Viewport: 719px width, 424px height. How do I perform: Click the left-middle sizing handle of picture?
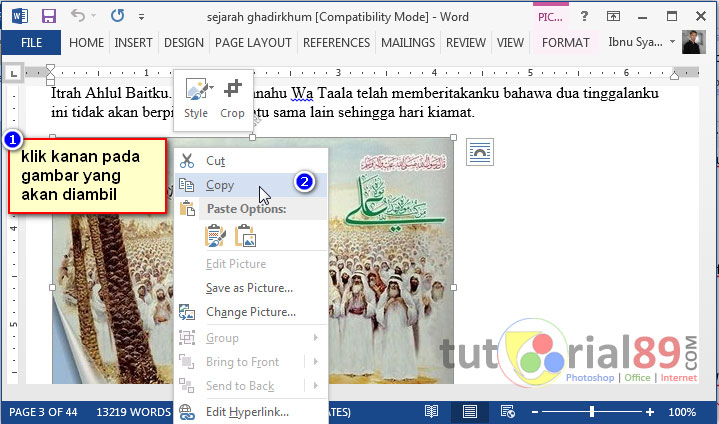(52, 287)
